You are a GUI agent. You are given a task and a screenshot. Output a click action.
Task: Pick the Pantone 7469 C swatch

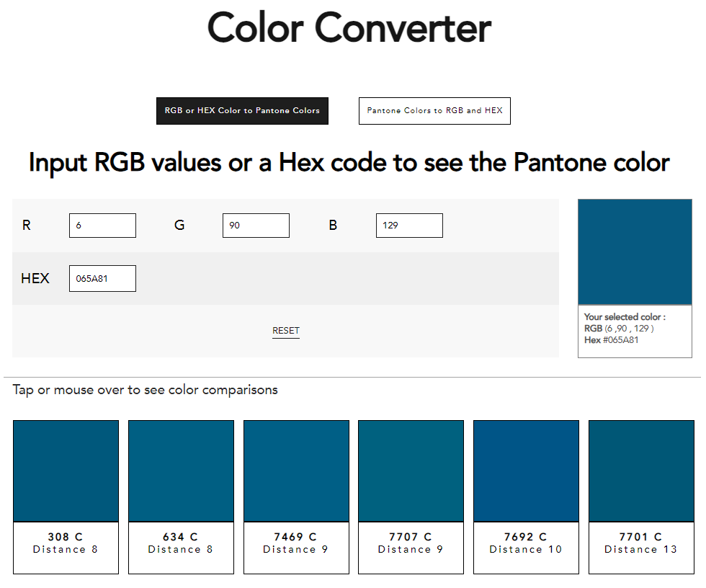pos(296,471)
